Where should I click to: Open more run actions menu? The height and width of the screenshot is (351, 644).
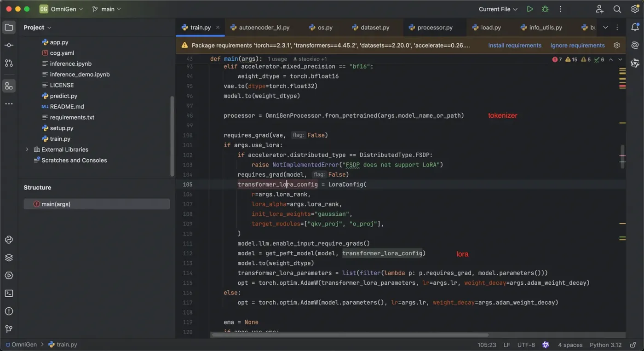pos(560,9)
